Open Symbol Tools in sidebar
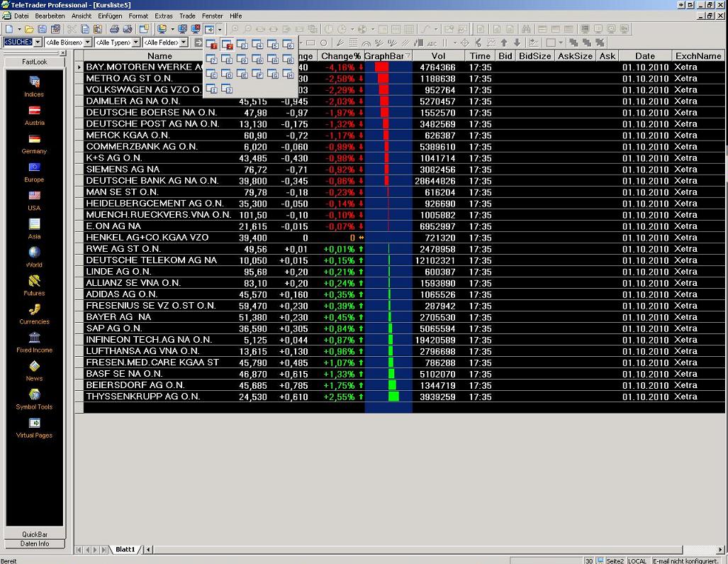This screenshot has height=564, width=728. [34, 394]
